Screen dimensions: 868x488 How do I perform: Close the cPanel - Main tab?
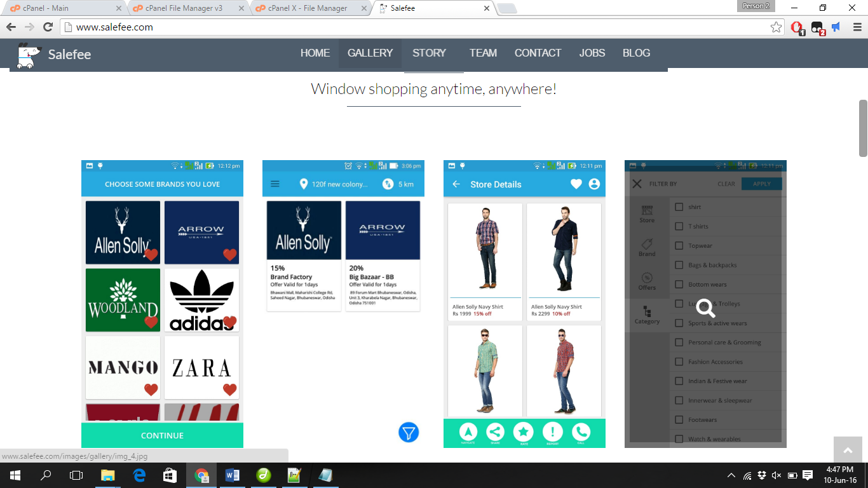point(119,8)
